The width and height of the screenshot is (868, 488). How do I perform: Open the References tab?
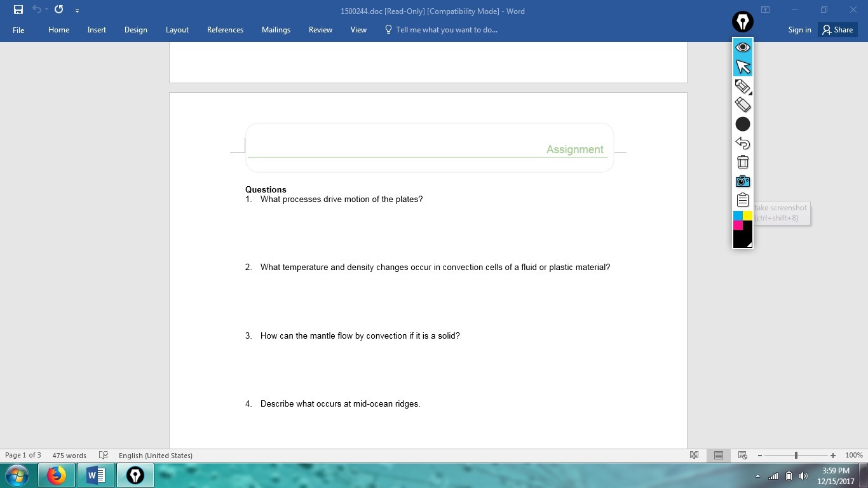pyautogui.click(x=225, y=30)
